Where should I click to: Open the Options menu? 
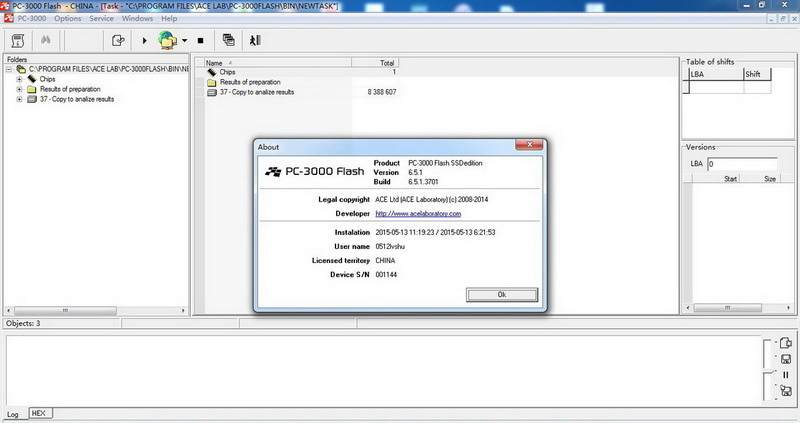pos(68,18)
